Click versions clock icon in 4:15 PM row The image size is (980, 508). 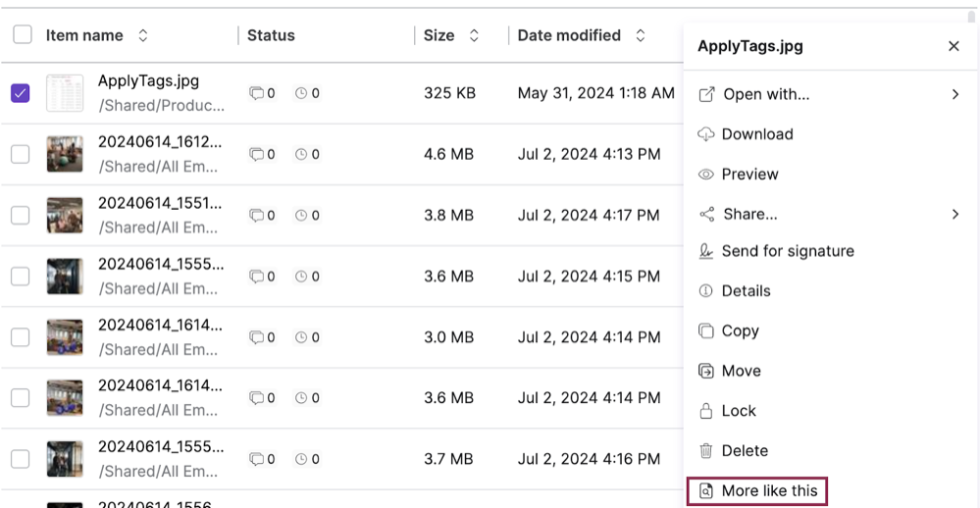point(301,277)
